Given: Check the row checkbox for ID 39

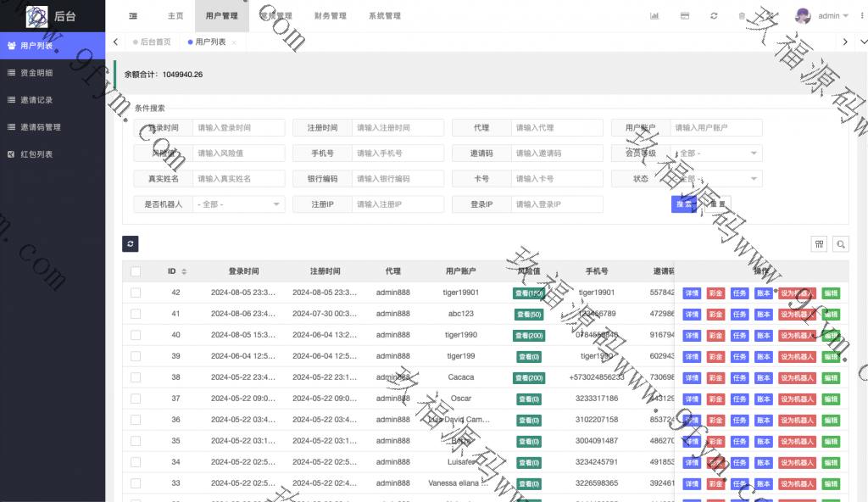Looking at the screenshot, I should (136, 356).
